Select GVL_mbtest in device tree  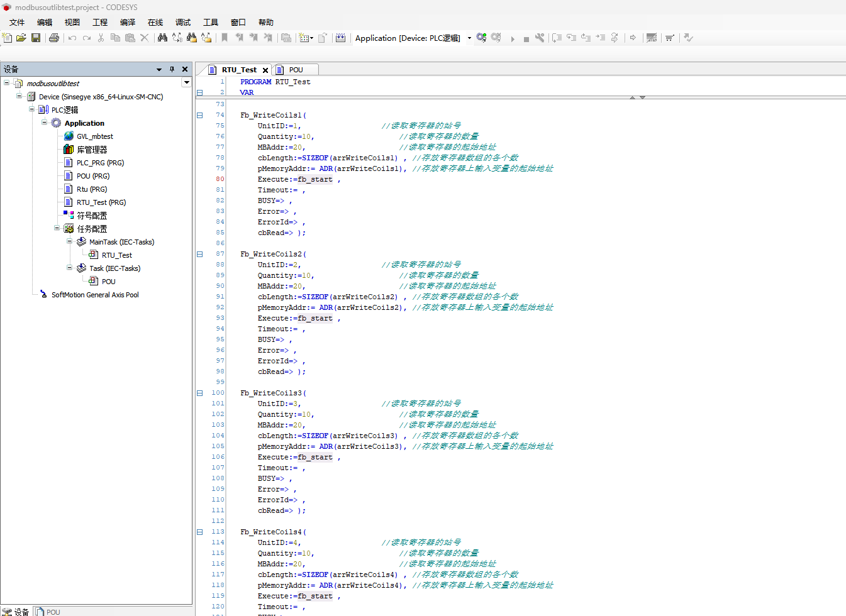pyautogui.click(x=94, y=136)
